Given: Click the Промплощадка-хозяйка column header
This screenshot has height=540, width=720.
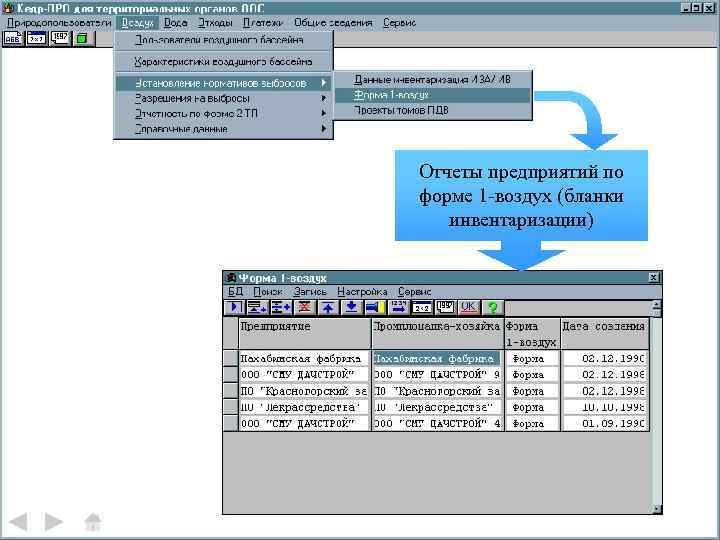Looking at the screenshot, I should [x=438, y=333].
